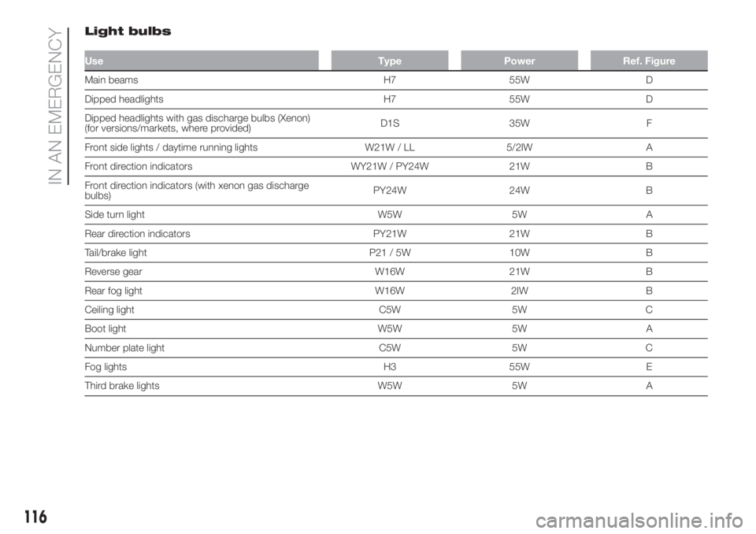Select the 'Fog lights' row label

[x=106, y=367]
